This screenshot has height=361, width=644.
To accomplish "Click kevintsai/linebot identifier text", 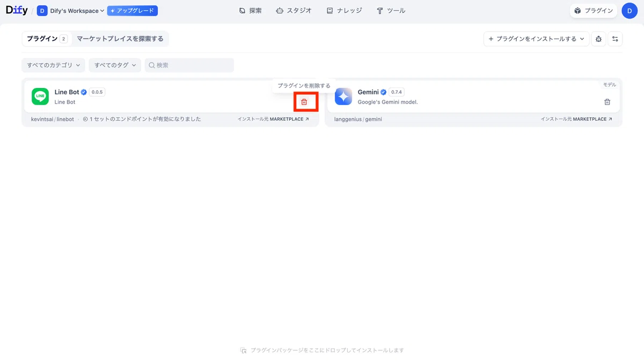I will click(53, 119).
